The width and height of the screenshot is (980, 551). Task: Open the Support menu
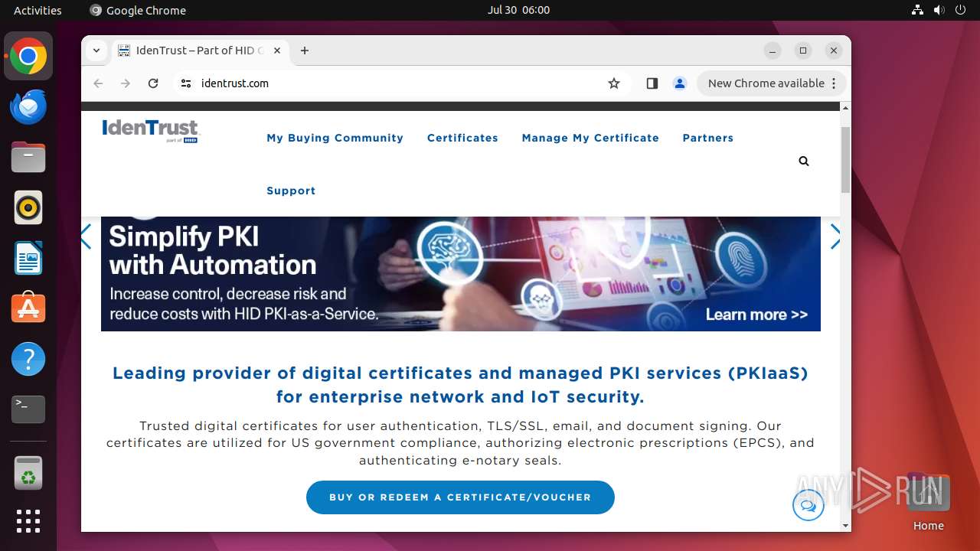(291, 191)
